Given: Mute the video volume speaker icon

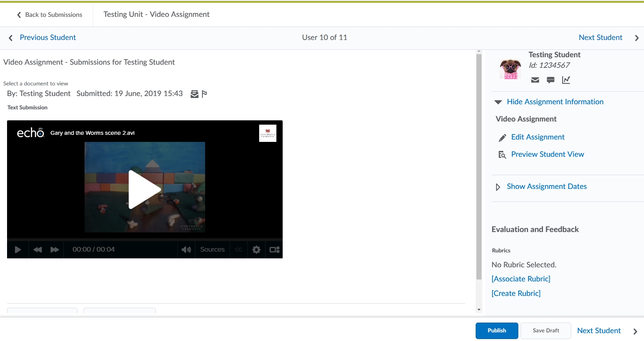Looking at the screenshot, I should (186, 250).
